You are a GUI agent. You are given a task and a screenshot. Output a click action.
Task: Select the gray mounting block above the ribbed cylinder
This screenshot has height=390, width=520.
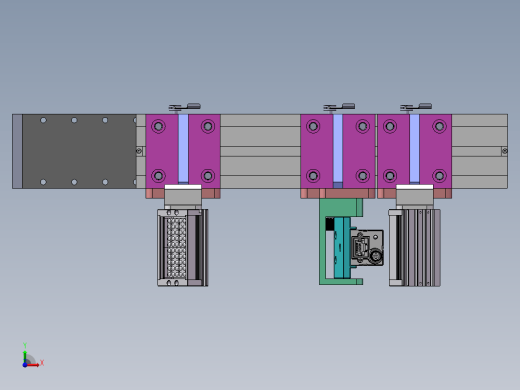click(415, 197)
